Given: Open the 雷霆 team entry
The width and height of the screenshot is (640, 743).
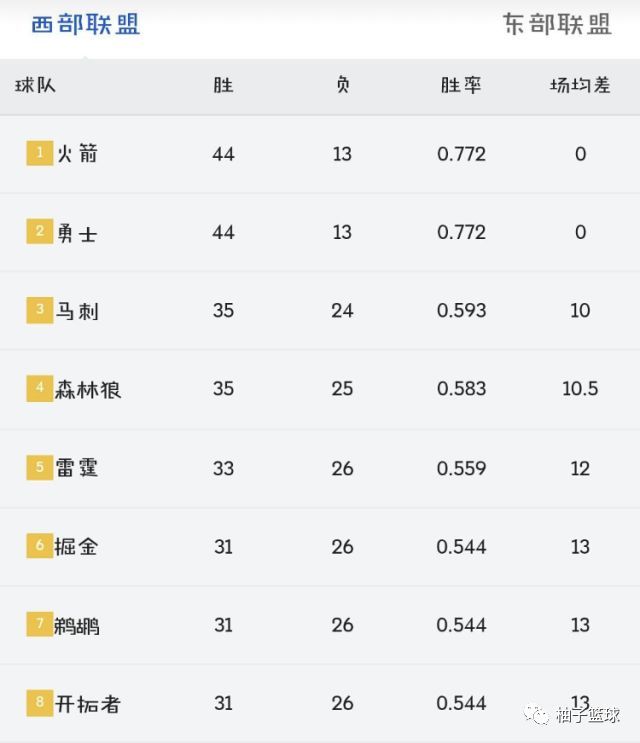Looking at the screenshot, I should 77,468.
